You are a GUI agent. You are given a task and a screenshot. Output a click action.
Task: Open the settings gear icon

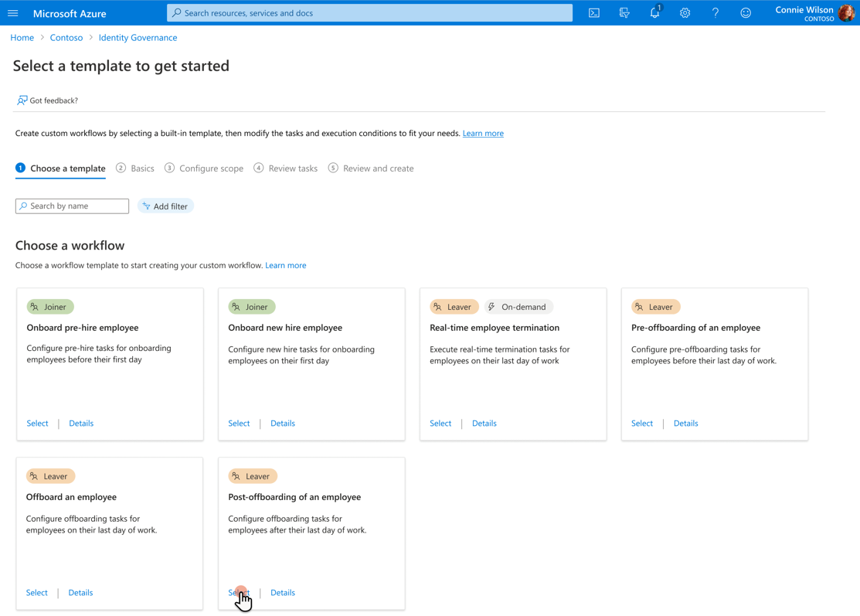click(685, 13)
